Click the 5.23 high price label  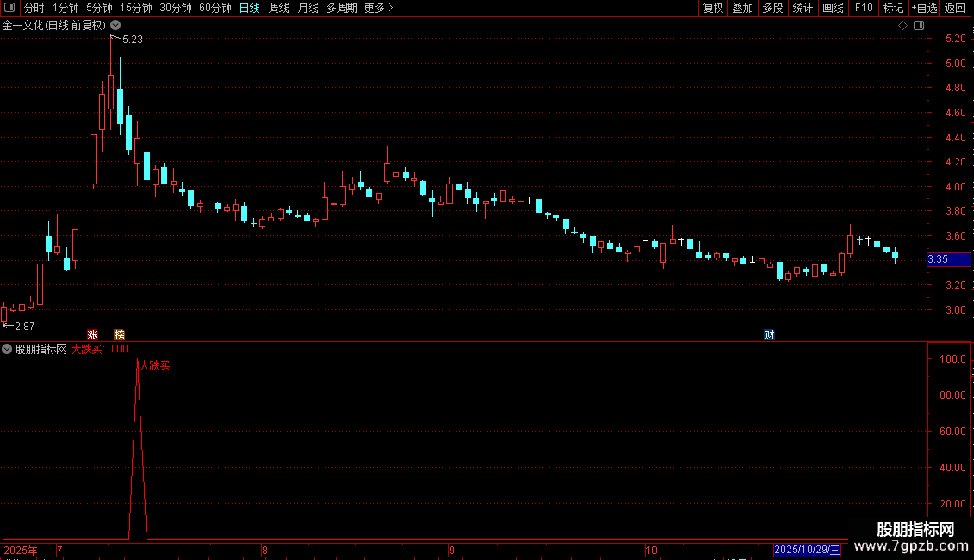tap(133, 40)
